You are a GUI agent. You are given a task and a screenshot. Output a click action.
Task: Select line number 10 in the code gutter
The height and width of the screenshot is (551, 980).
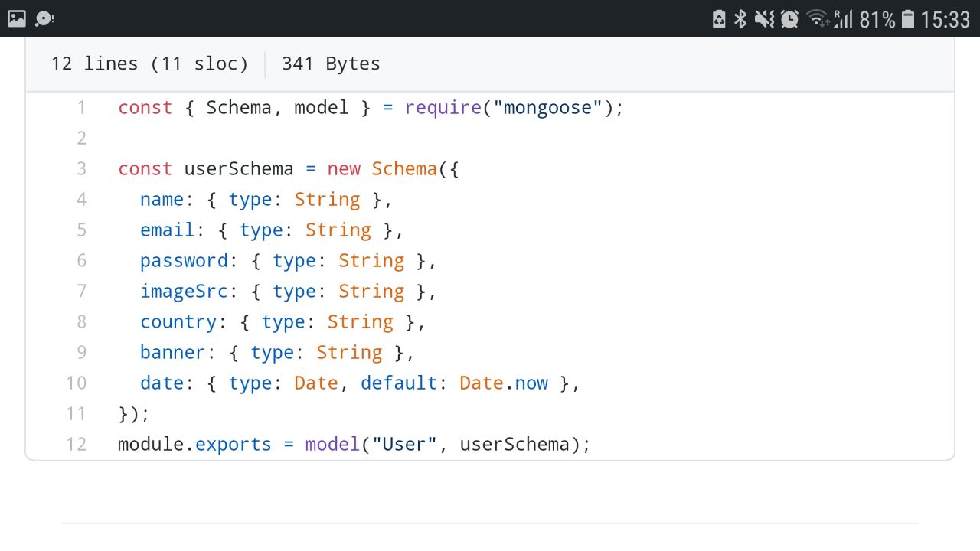tap(77, 383)
